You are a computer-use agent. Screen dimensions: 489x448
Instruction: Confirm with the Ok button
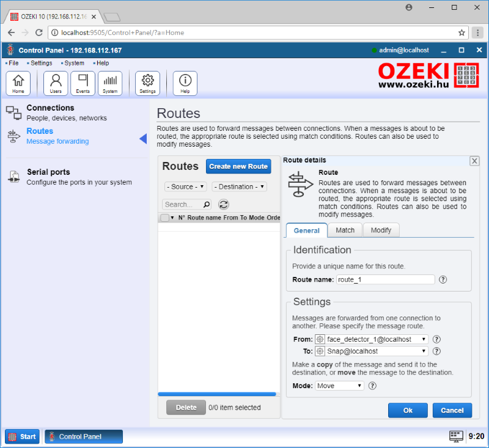point(408,410)
